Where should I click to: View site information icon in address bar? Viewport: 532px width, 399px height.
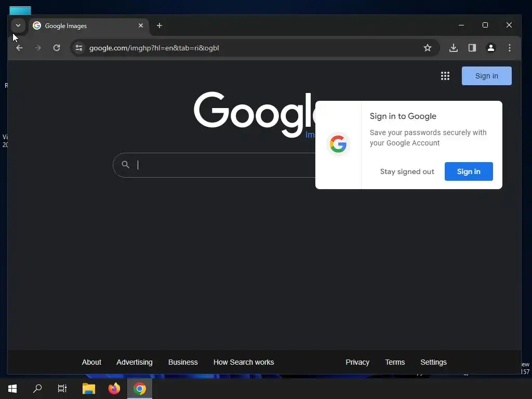click(x=79, y=48)
